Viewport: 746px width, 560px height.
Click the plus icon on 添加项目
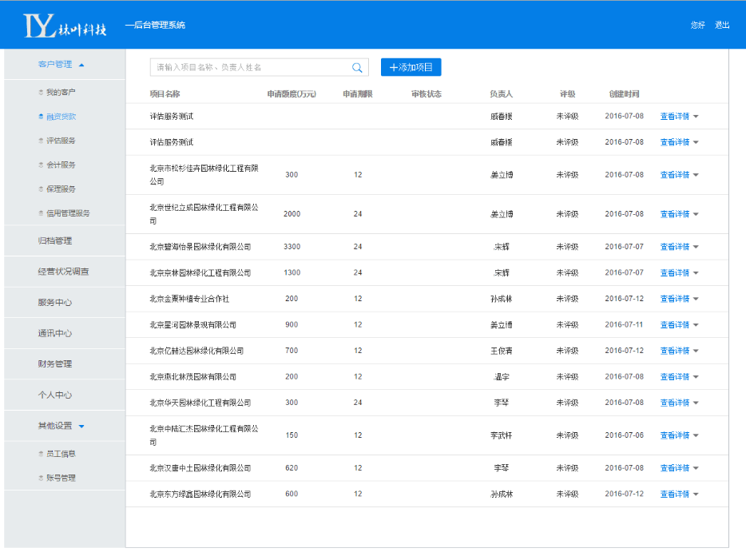coord(393,68)
